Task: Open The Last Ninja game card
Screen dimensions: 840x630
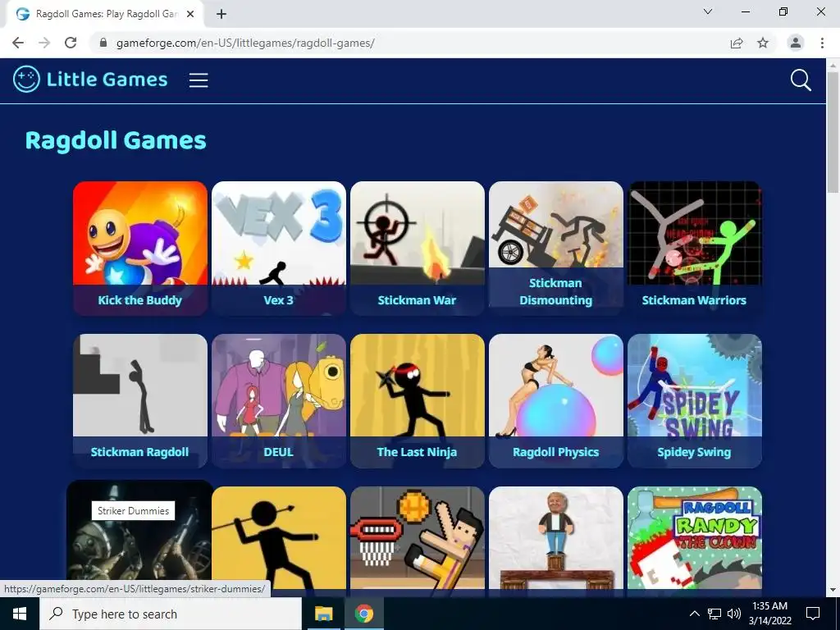Action: tap(418, 400)
